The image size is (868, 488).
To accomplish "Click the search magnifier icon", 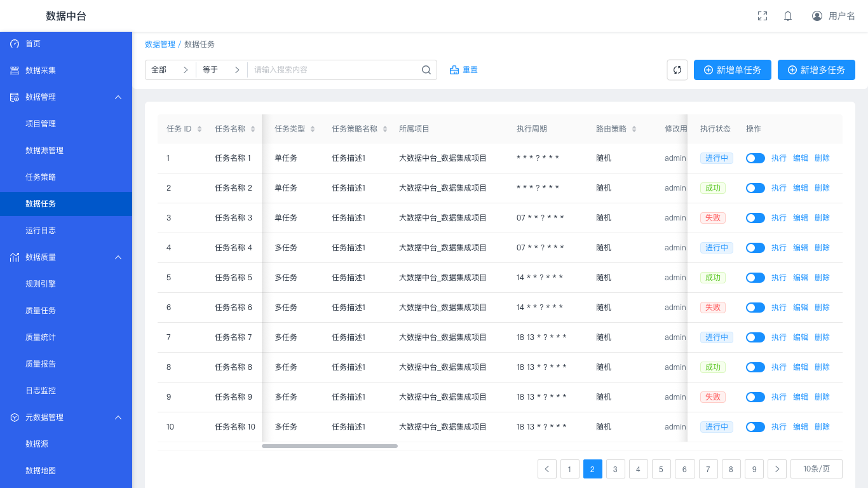I will click(x=426, y=70).
